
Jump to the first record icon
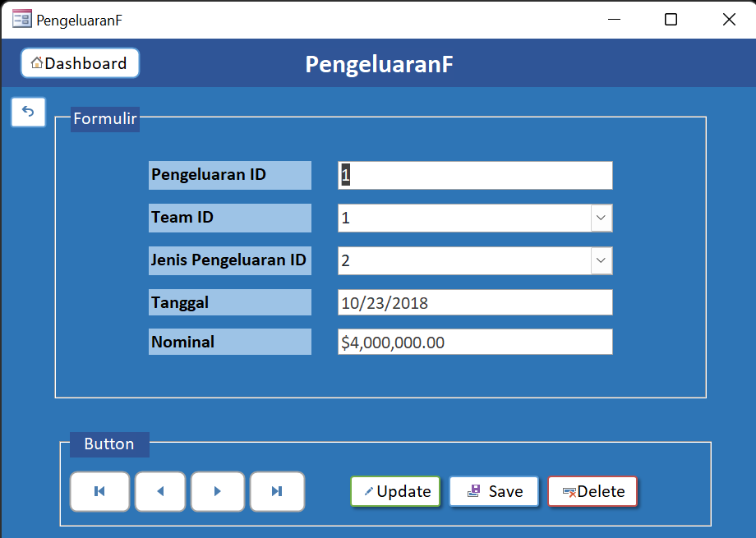point(99,491)
